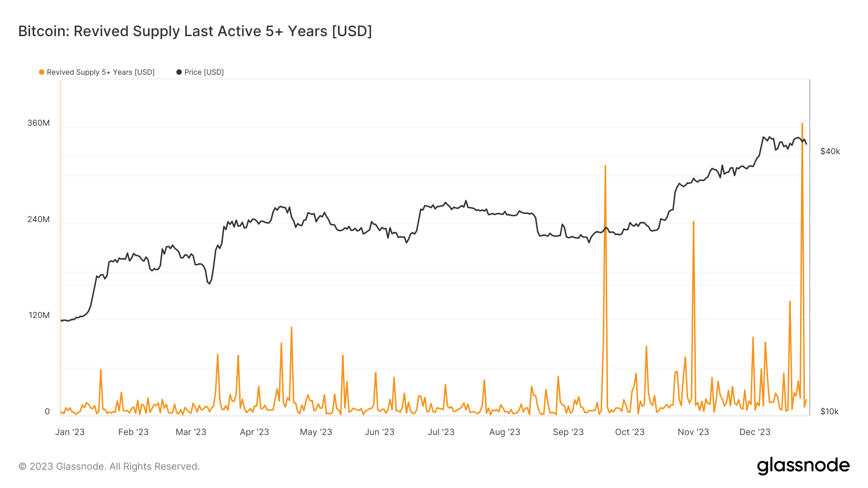The width and height of the screenshot is (868, 488).
Task: Click the orange Revived Supply legend dot
Action: pos(42,72)
